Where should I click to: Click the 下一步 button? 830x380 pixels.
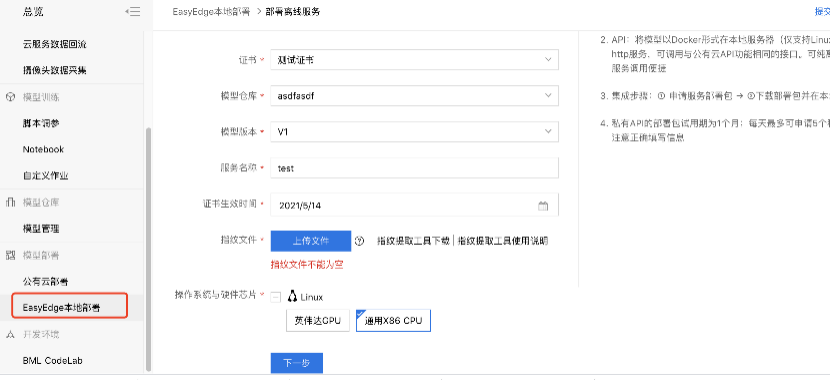tap(296, 363)
